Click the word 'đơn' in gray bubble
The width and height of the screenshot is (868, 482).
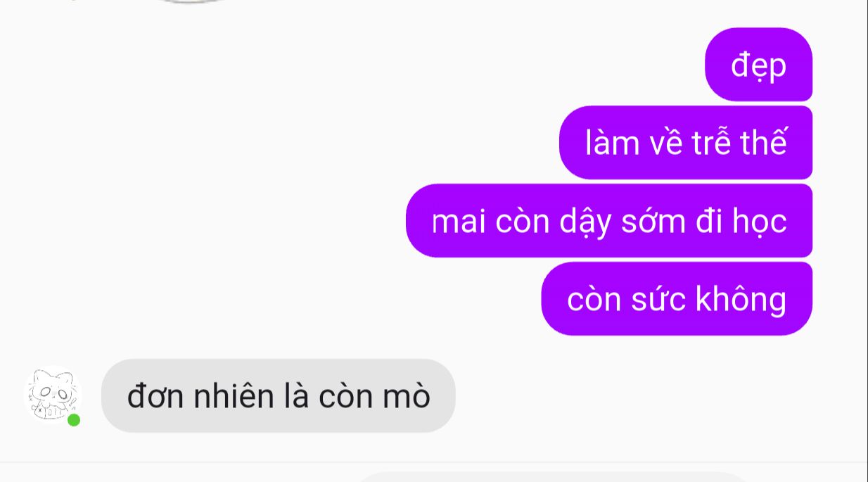156,396
